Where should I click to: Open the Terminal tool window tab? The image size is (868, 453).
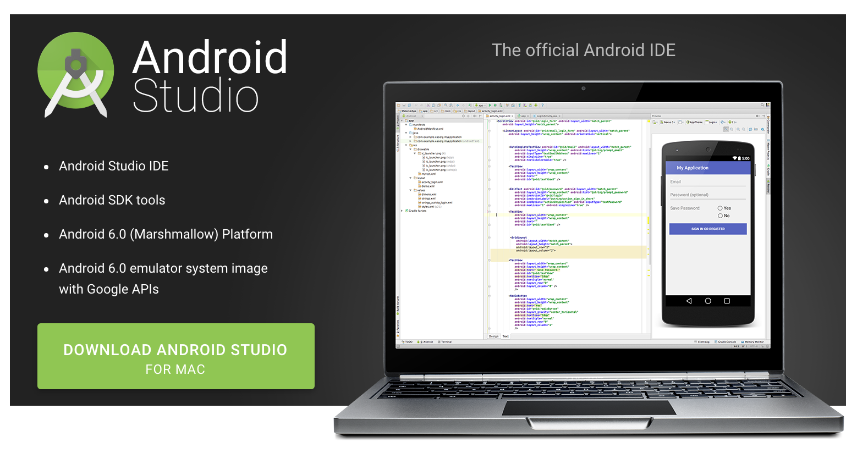click(444, 342)
